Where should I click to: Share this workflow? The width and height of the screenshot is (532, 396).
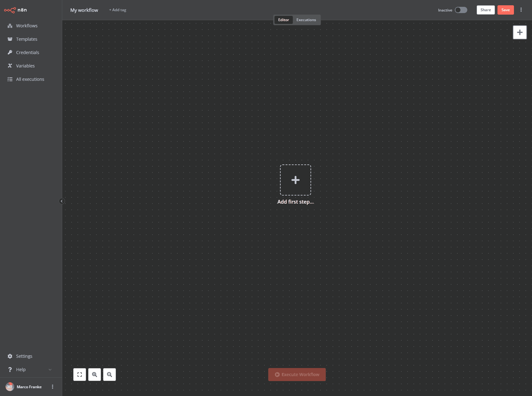pos(485,10)
